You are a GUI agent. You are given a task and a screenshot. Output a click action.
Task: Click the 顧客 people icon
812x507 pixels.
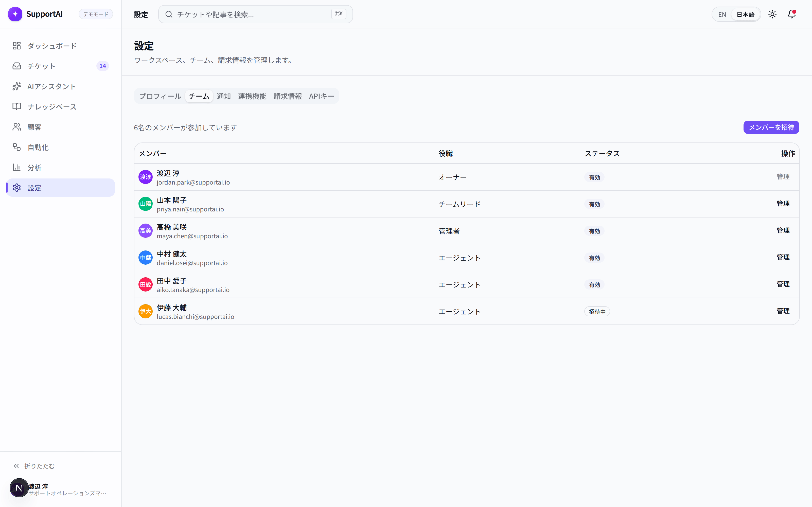pyautogui.click(x=17, y=127)
